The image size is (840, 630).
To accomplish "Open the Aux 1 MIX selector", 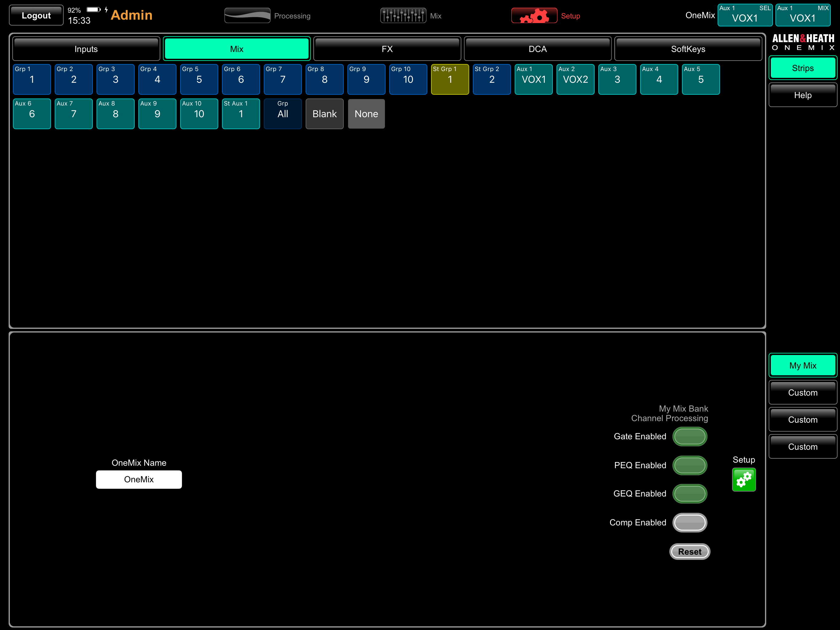I will point(802,15).
